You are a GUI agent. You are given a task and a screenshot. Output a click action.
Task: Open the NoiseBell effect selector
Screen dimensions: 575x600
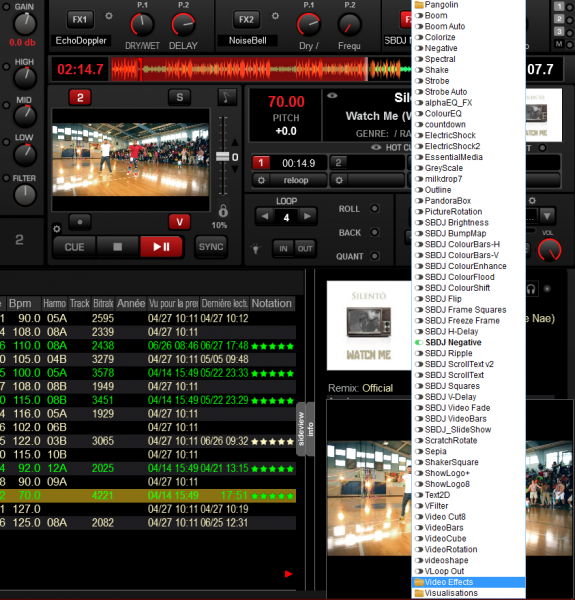248,41
